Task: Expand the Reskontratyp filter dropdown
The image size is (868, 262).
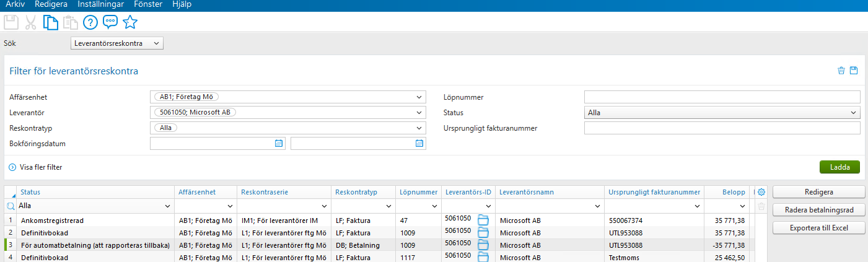Action: 419,128
